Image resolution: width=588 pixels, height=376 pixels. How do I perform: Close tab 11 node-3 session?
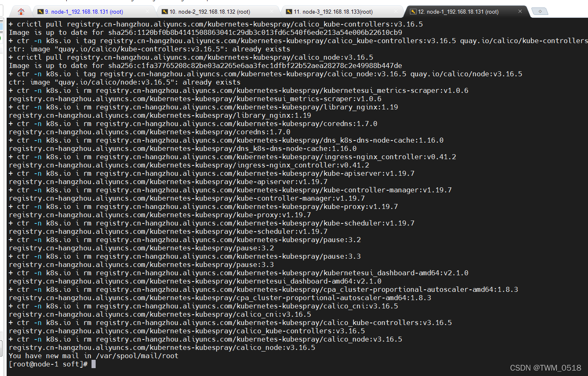point(396,12)
